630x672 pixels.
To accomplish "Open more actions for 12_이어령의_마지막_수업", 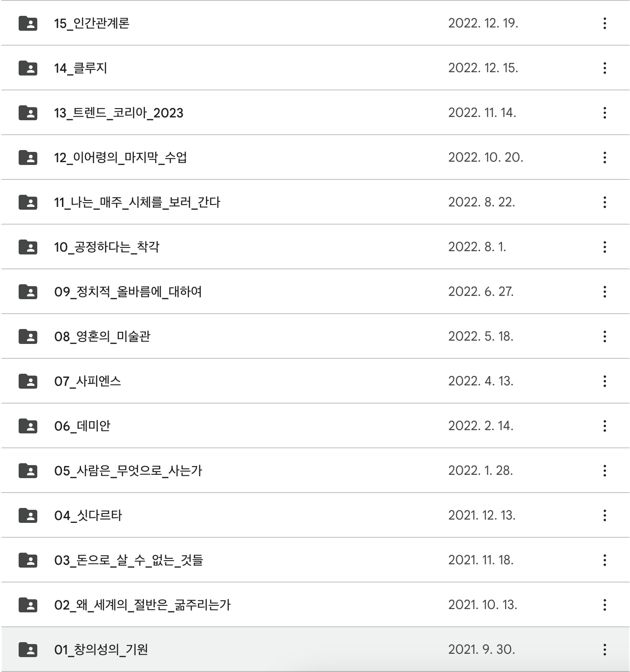I will click(x=604, y=158).
